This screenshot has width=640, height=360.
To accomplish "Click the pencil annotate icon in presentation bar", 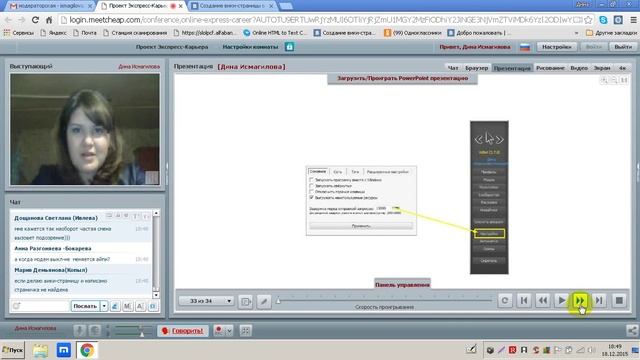I will 264,302.
